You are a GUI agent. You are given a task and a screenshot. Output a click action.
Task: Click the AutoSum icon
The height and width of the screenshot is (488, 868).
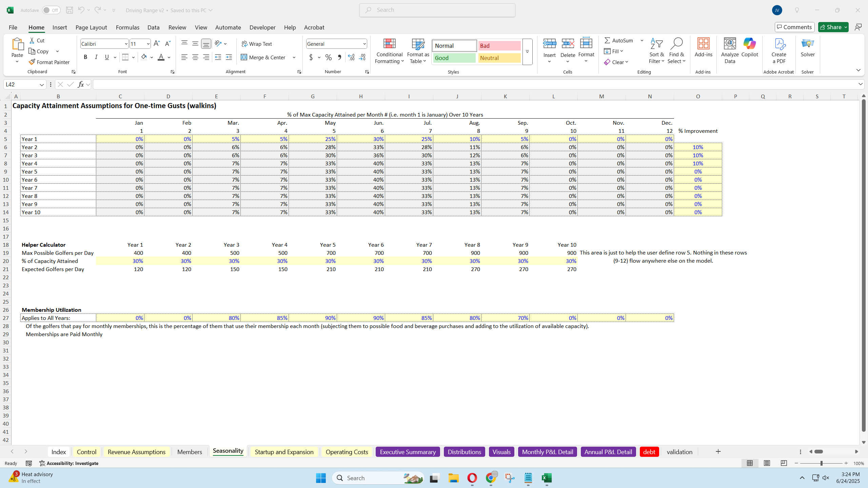click(607, 40)
